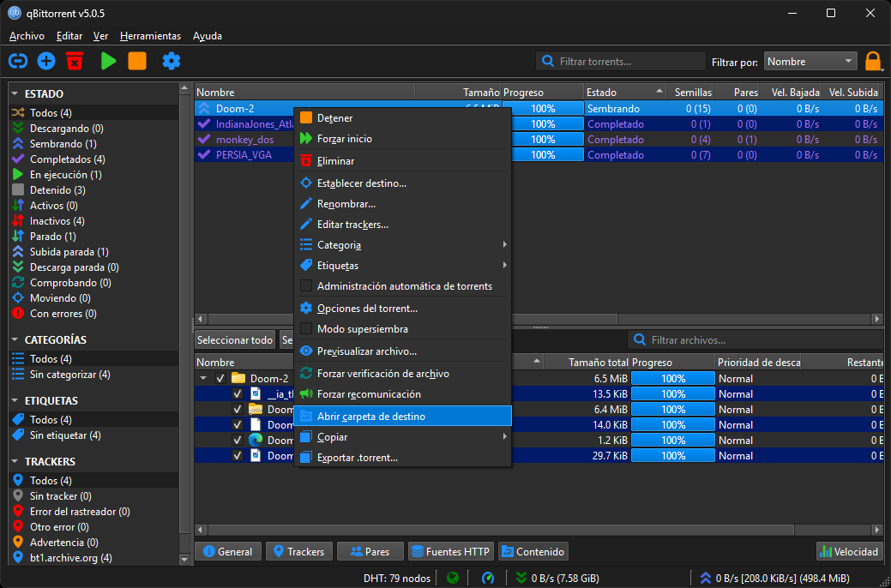The width and height of the screenshot is (891, 588).
Task: Open the Herramientas menu
Action: click(x=150, y=36)
